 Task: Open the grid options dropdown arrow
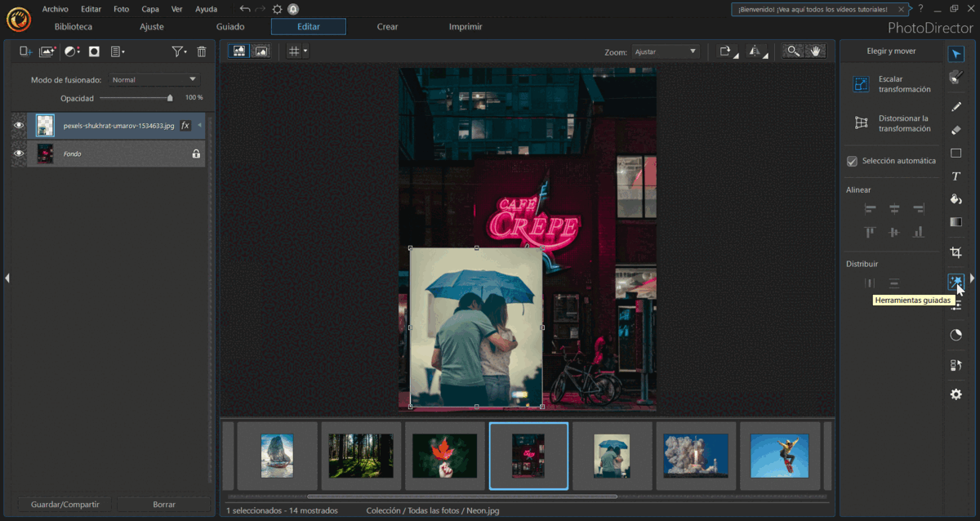(305, 51)
